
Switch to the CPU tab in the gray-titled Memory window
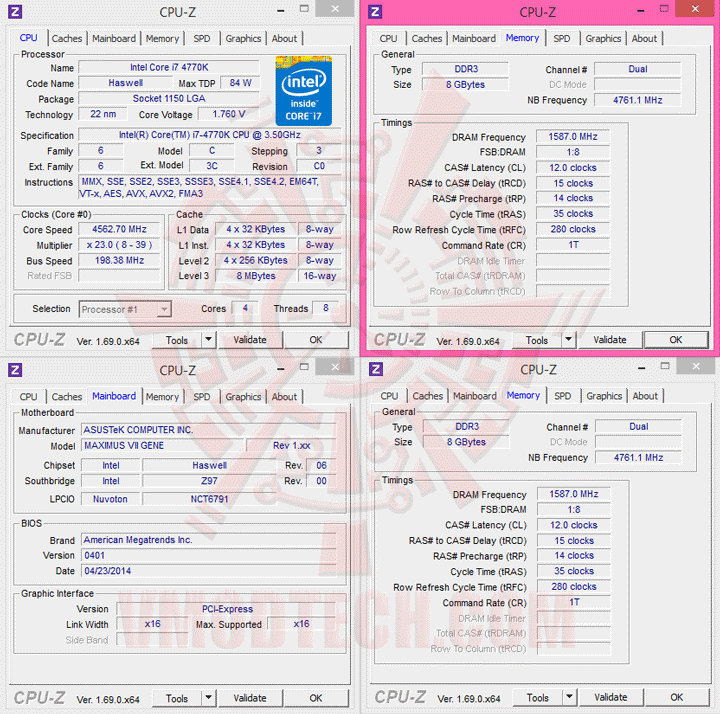click(389, 396)
